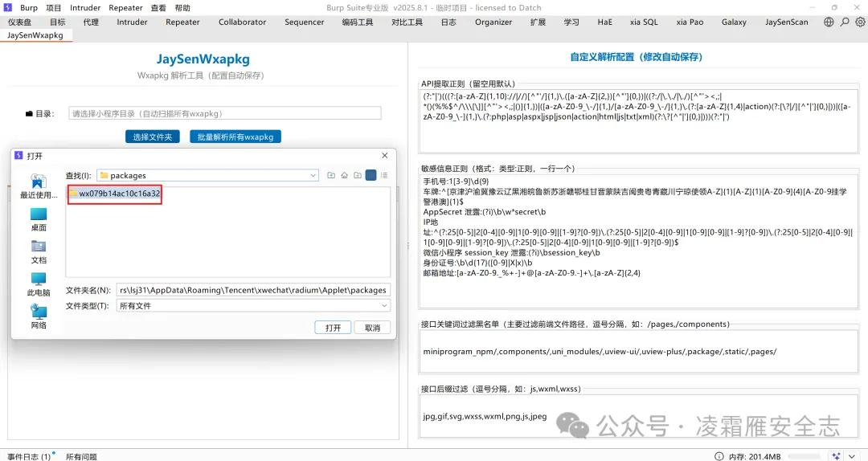Select the Documents shortcut
Viewport: 868px width, 461px height.
39,252
